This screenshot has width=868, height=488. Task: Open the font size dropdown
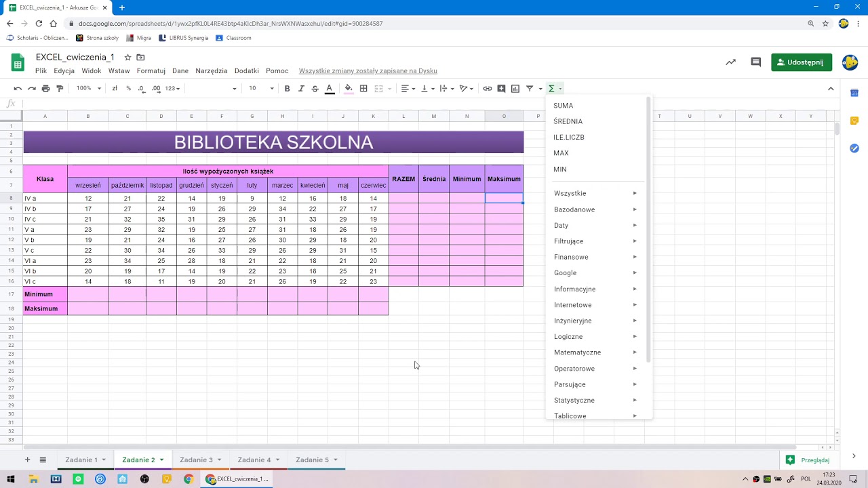(x=260, y=88)
